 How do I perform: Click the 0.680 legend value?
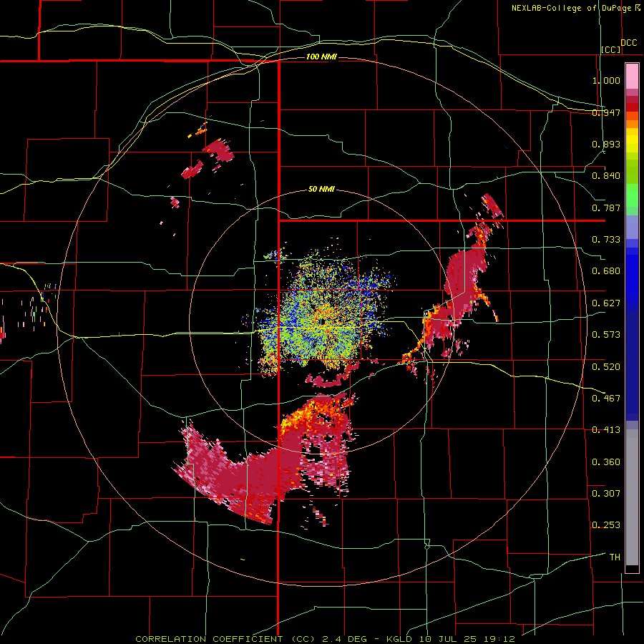point(606,271)
